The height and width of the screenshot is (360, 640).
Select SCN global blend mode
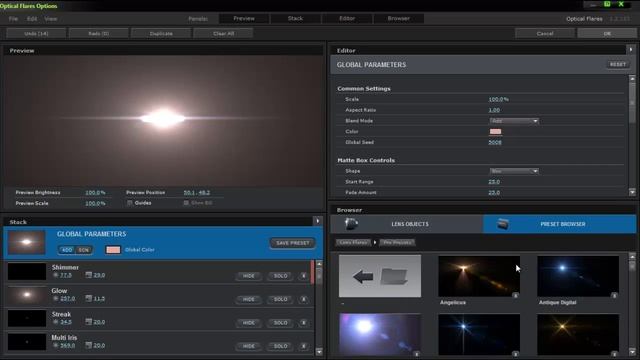tap(84, 250)
